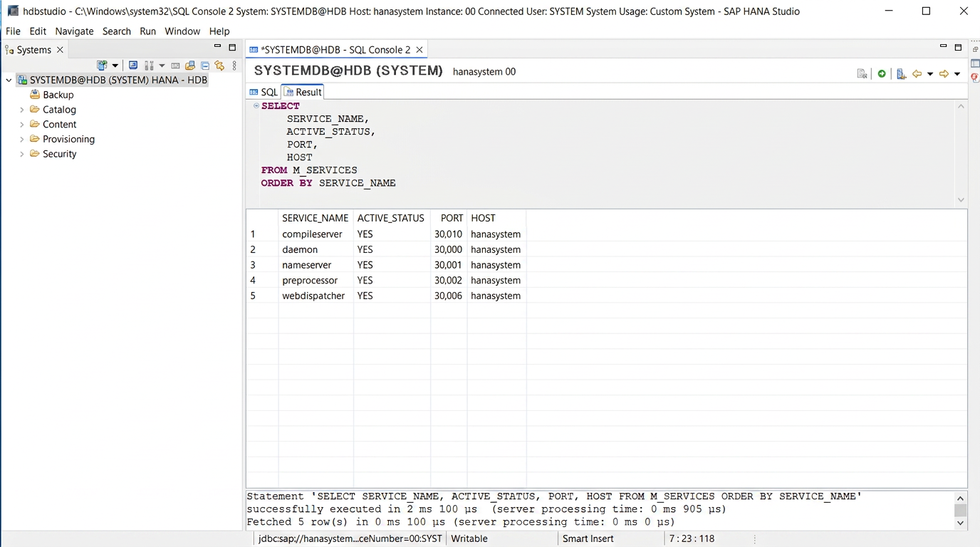Image resolution: width=980 pixels, height=547 pixels.
Task: Open the back arrow history dropdown
Action: pos(930,74)
